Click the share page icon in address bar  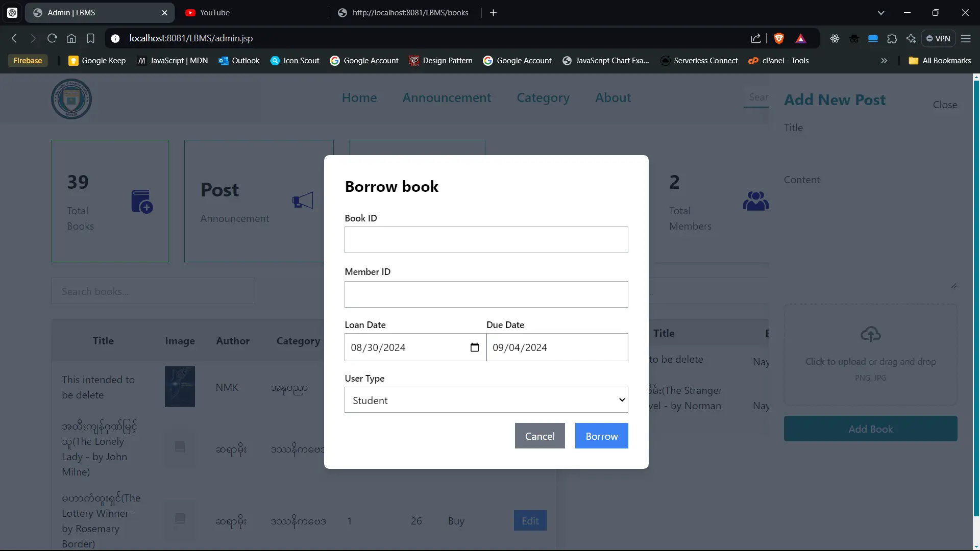pos(755,38)
